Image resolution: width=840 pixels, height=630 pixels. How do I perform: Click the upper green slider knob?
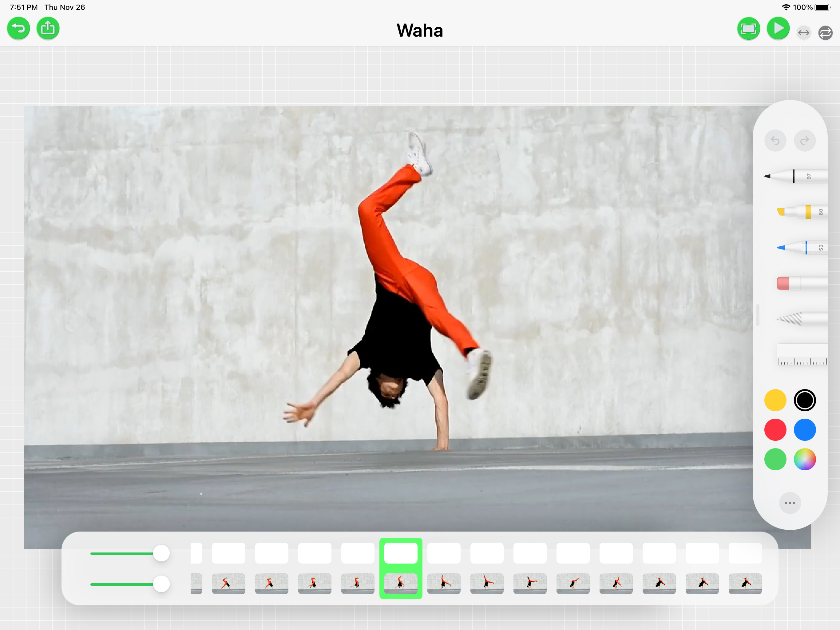tap(161, 553)
